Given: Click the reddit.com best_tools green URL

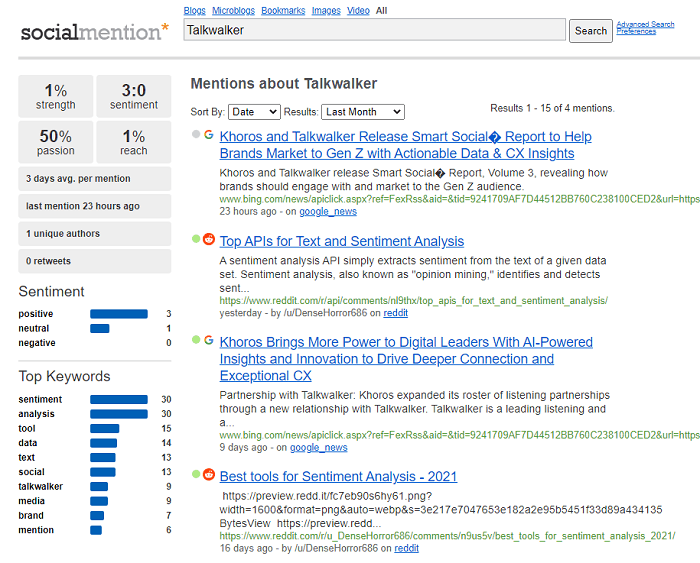Looking at the screenshot, I should 447,536.
